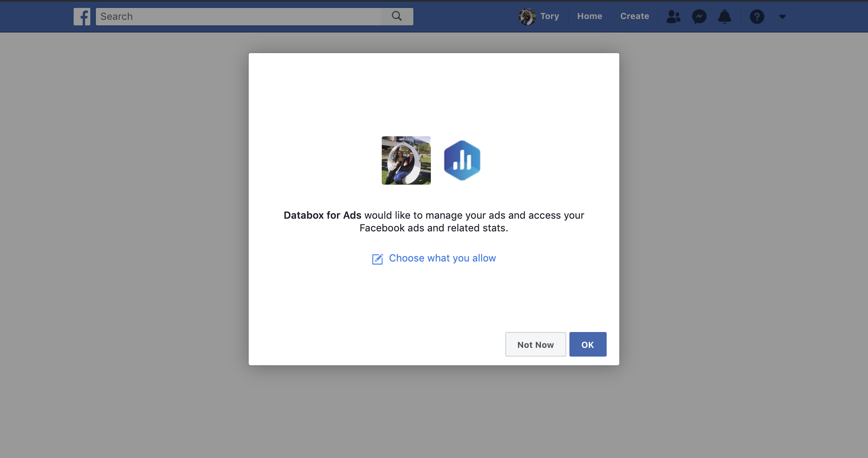Click the Home menu item
Viewport: 868px width, 458px height.
coord(590,16)
